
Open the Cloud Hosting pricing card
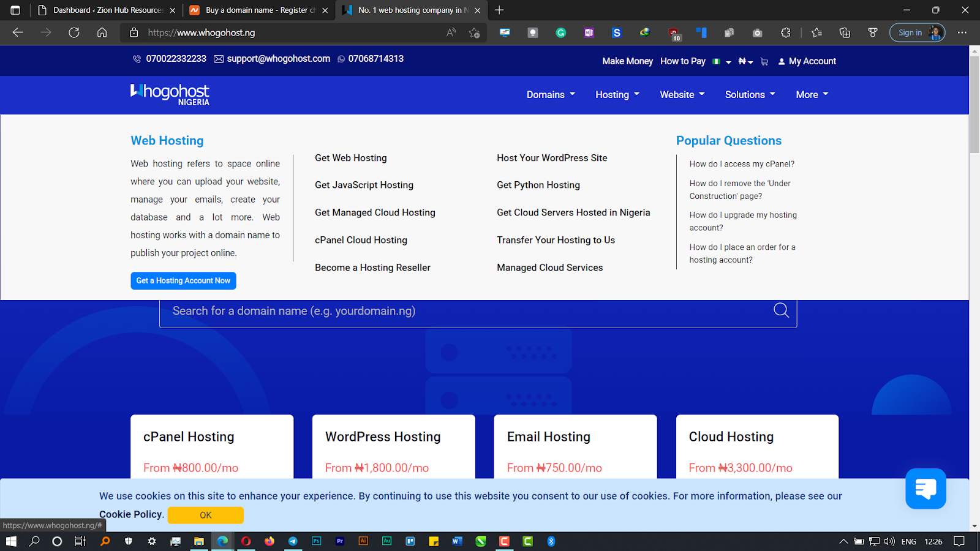757,447
